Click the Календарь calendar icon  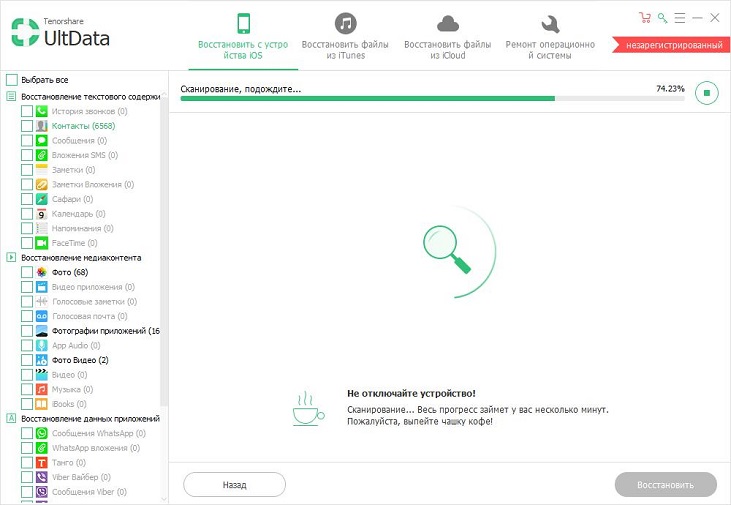point(41,214)
